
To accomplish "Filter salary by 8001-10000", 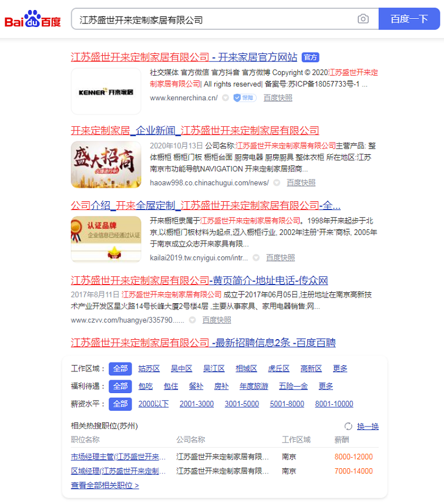I will tap(334, 404).
